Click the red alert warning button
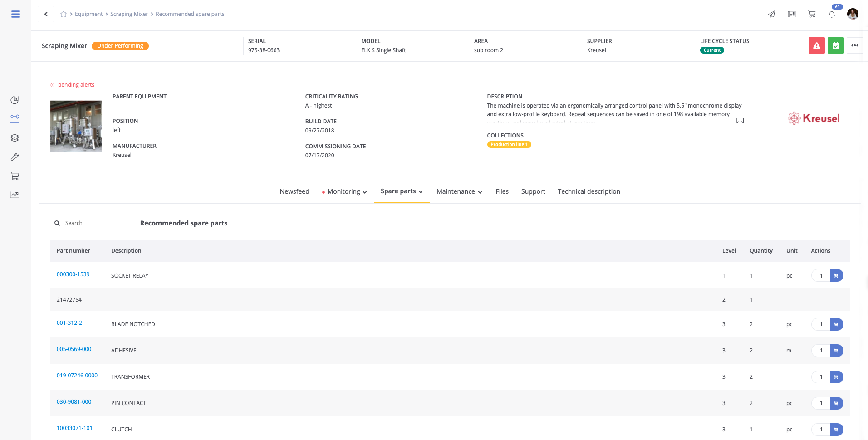Viewport: 868px width, 440px height. [816, 45]
